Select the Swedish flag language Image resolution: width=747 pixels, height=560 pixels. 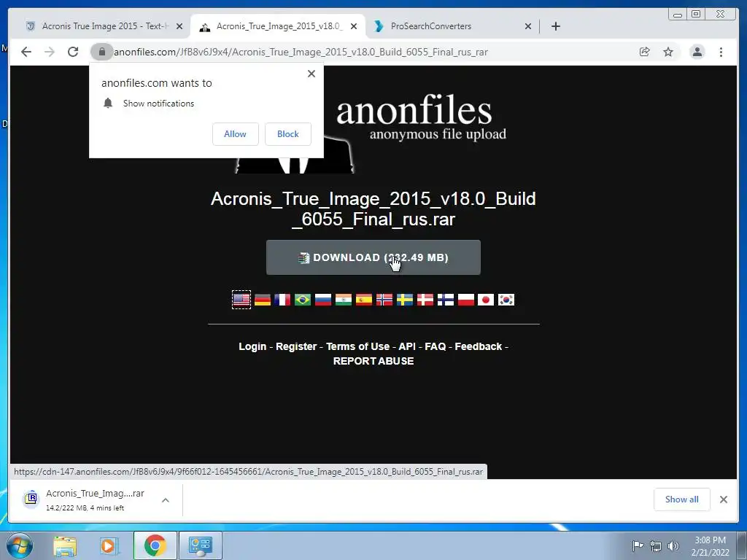405,300
